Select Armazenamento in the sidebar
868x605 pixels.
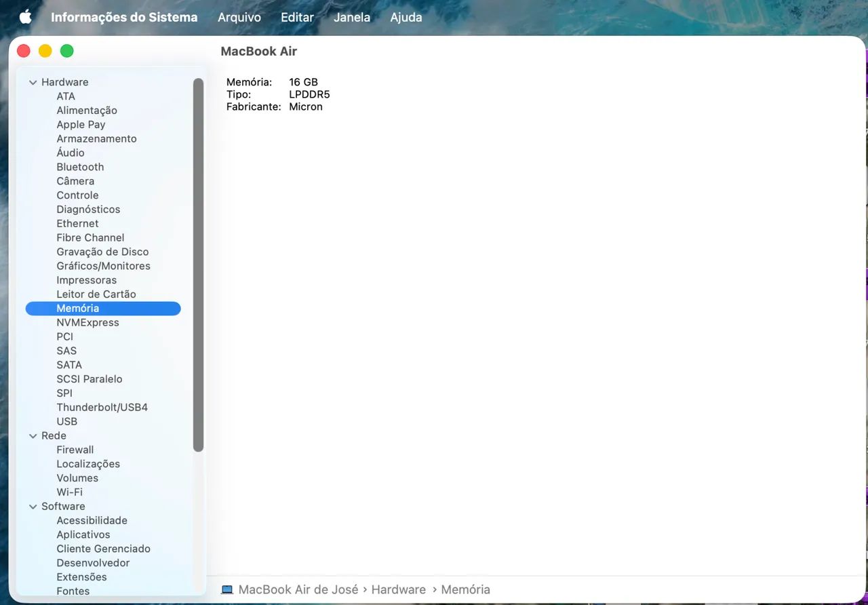coord(96,139)
